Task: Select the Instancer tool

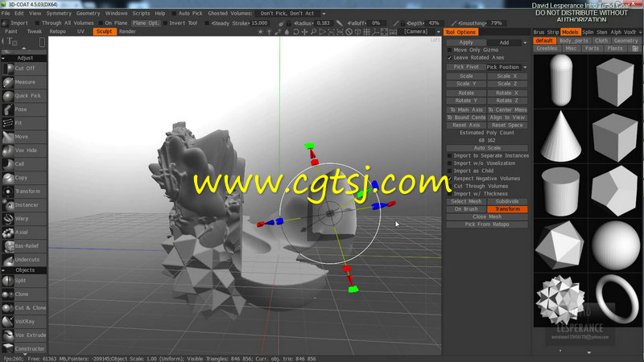Action: pyautogui.click(x=24, y=205)
